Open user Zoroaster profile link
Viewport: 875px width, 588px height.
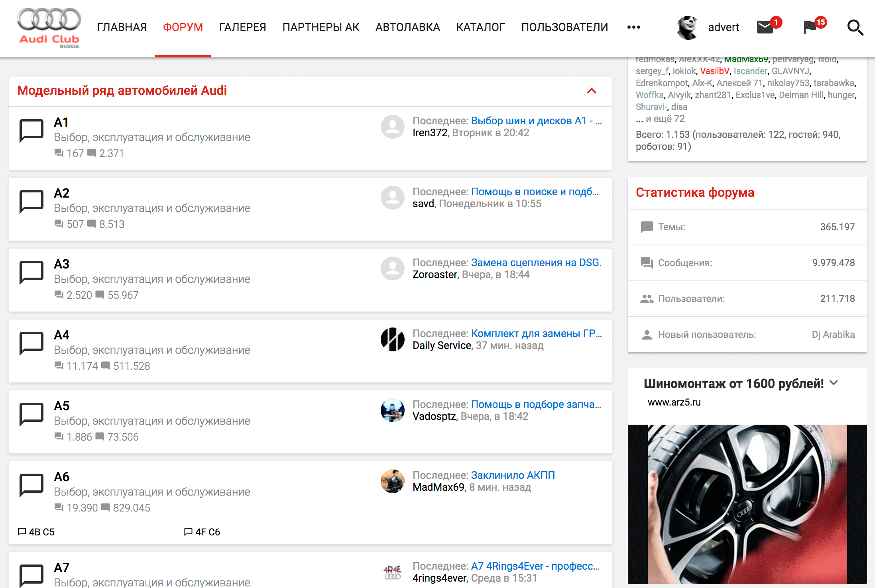[x=435, y=274]
